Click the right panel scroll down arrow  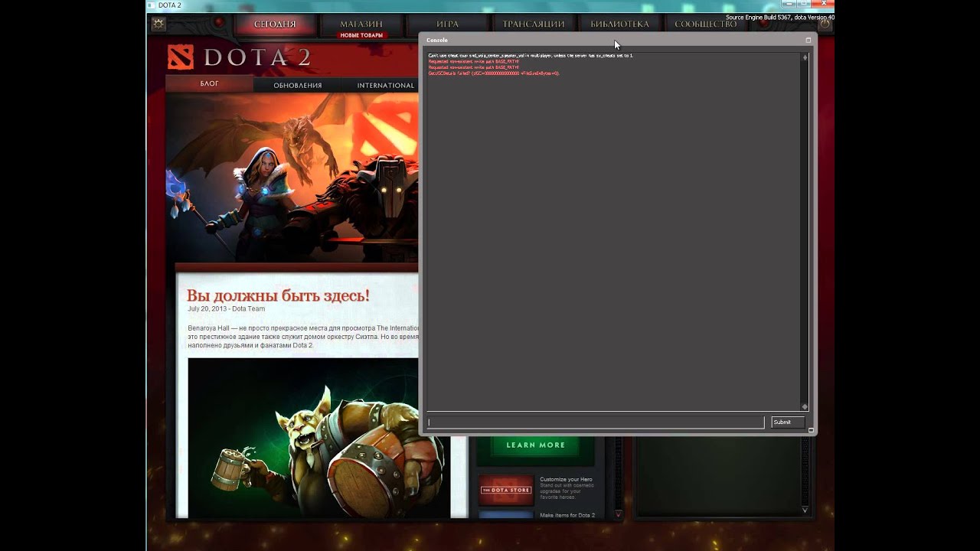tap(805, 510)
